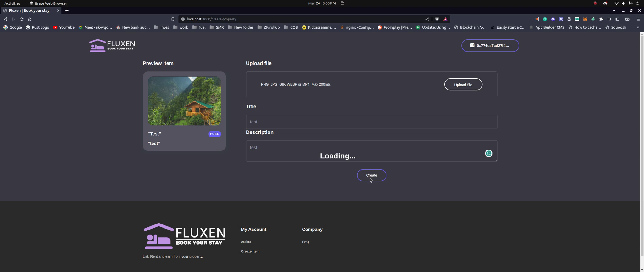This screenshot has width=644, height=272.
Task: Open the tab search dropdown arrow
Action: (x=614, y=11)
